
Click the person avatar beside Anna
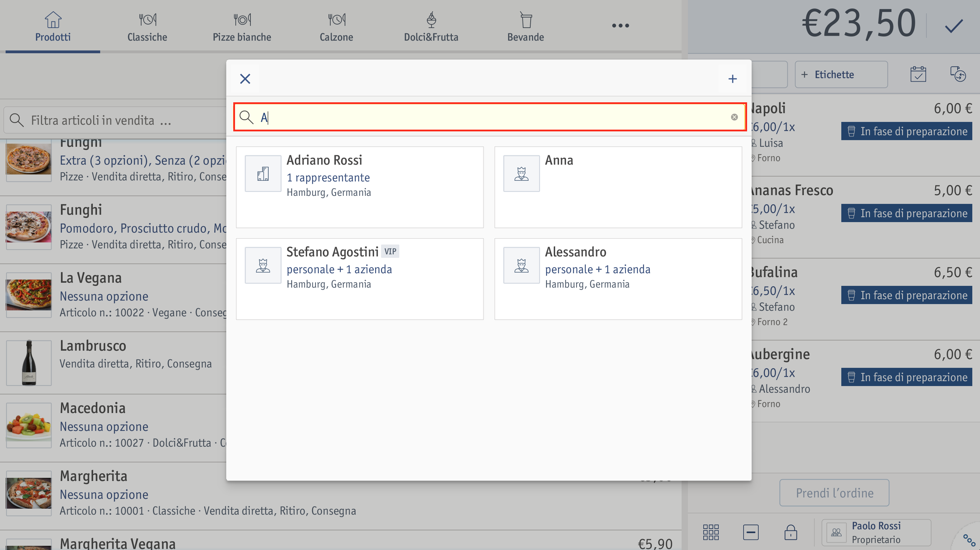click(521, 173)
